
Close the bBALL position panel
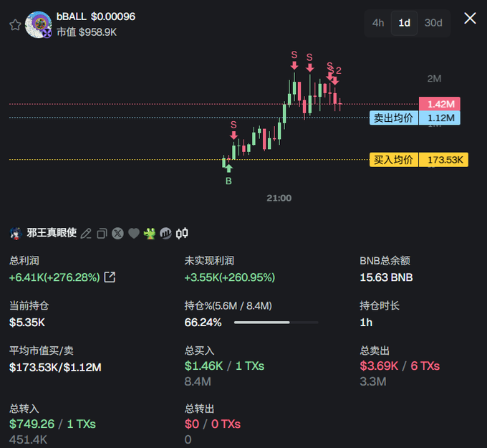[x=470, y=18]
